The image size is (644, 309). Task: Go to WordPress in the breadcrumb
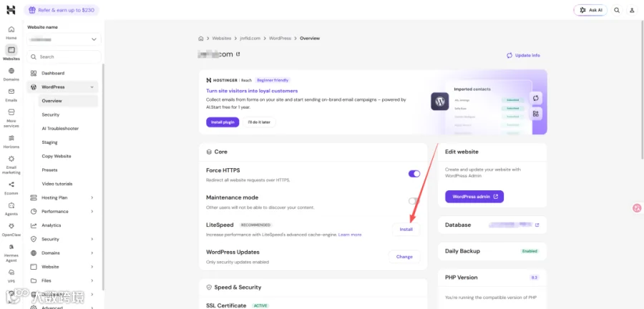[280, 38]
